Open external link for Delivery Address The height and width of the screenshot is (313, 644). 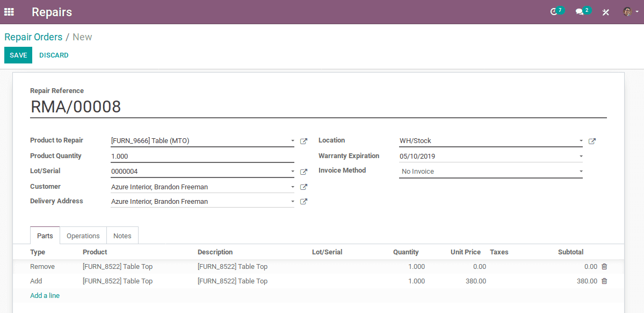pos(303,202)
